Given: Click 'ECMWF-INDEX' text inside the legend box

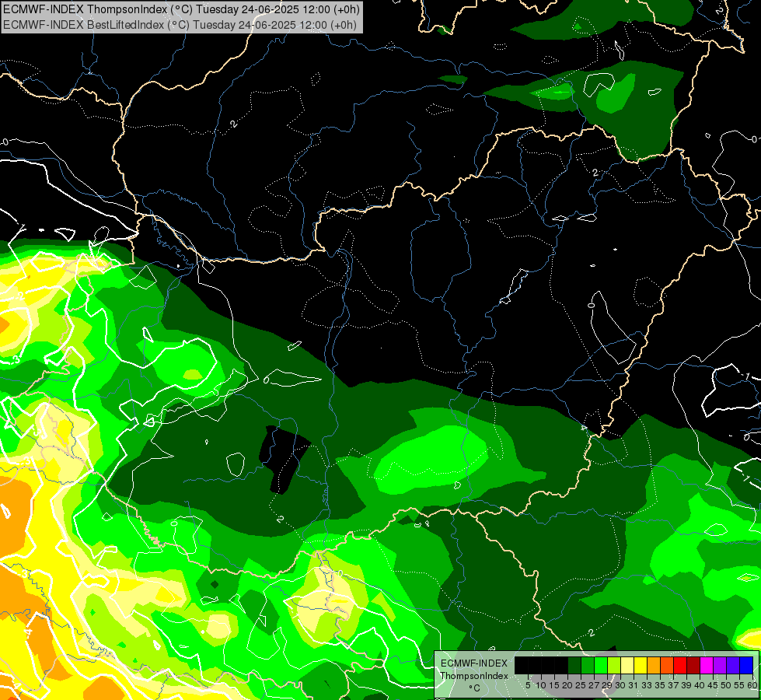Looking at the screenshot, I should (x=474, y=663).
